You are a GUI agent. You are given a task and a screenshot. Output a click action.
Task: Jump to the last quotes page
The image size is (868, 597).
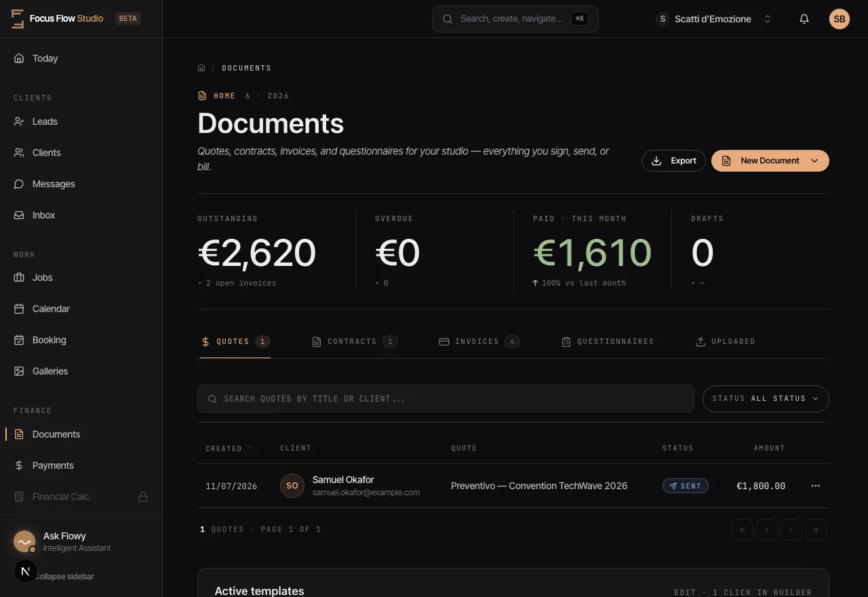tap(816, 530)
